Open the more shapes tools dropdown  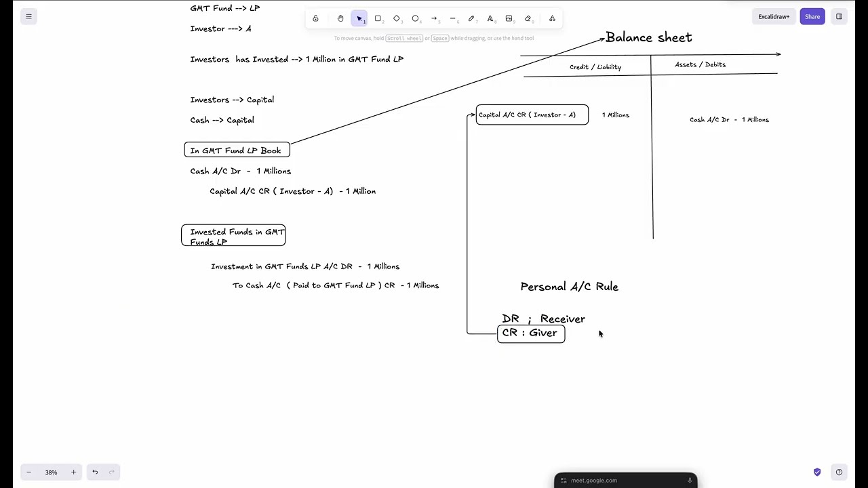point(552,18)
